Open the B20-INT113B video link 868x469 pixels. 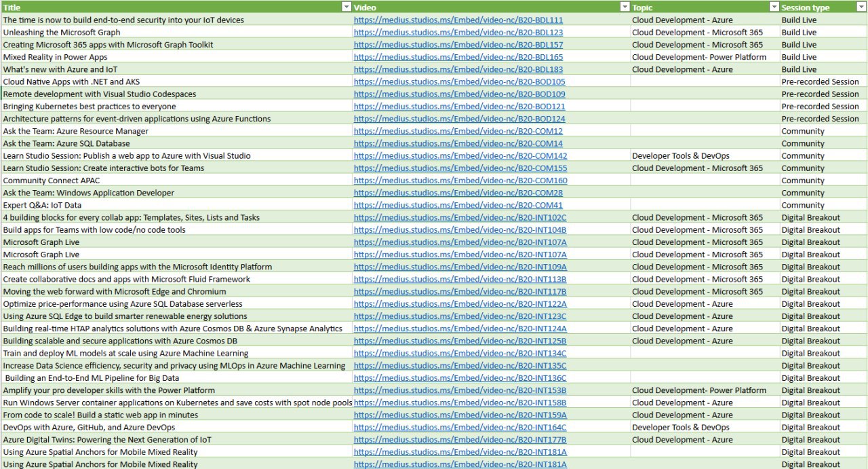460,279
